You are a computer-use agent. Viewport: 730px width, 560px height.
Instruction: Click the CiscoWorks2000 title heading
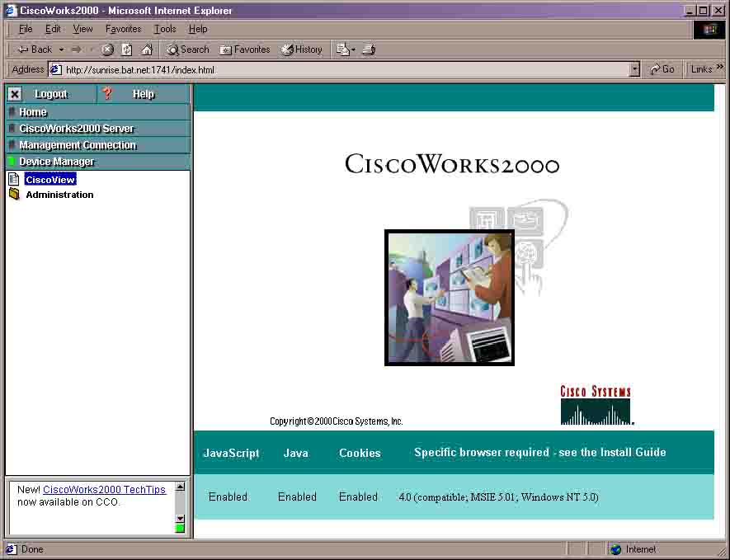point(451,164)
